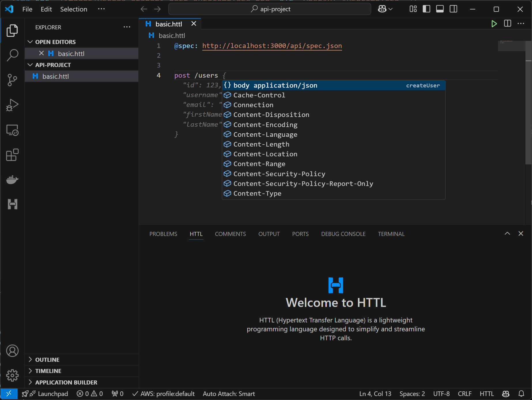The height and width of the screenshot is (400, 532).
Task: Close the bottom panel
Action: coord(521,234)
